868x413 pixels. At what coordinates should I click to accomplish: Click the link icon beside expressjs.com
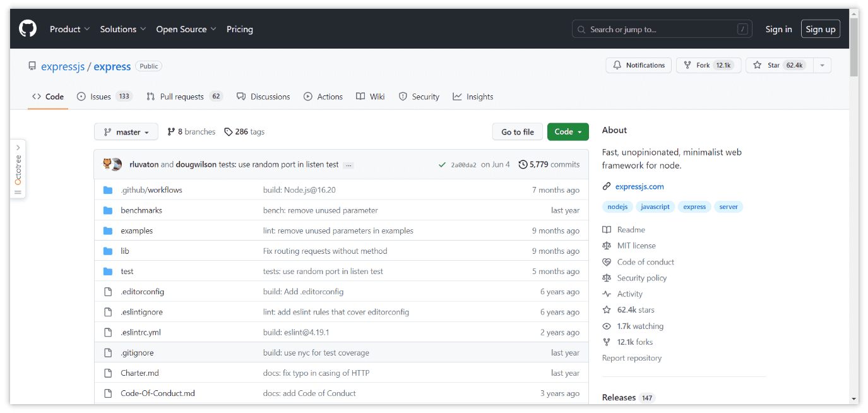coord(607,186)
